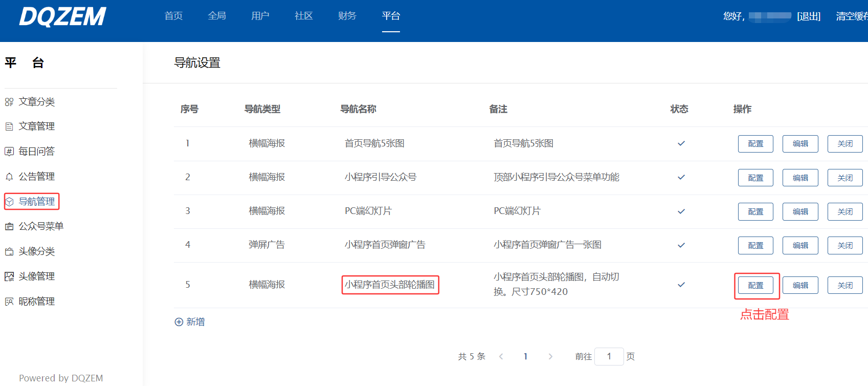Click the 文章管理 document icon

[9, 126]
